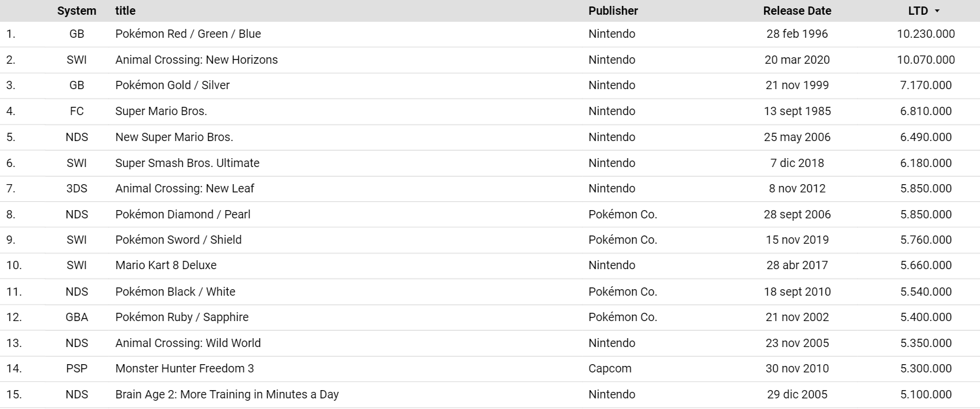
Task: Click LTD value 5.540.000
Action: click(x=926, y=292)
